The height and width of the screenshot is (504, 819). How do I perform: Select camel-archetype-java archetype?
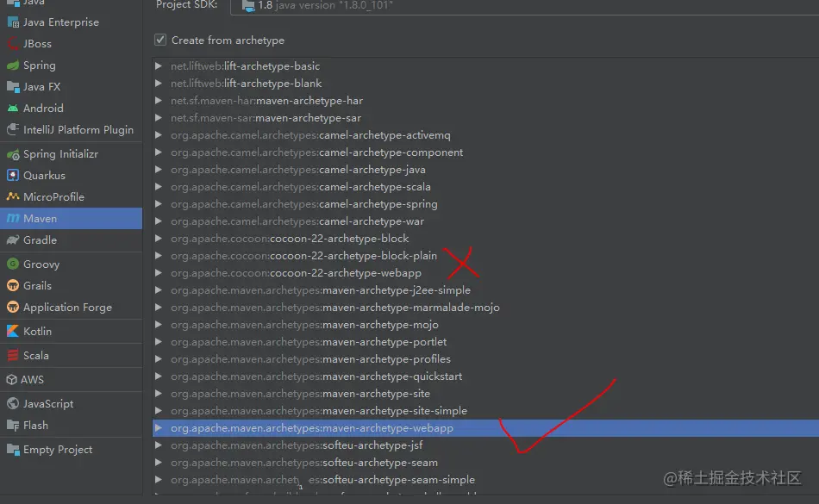click(x=297, y=170)
